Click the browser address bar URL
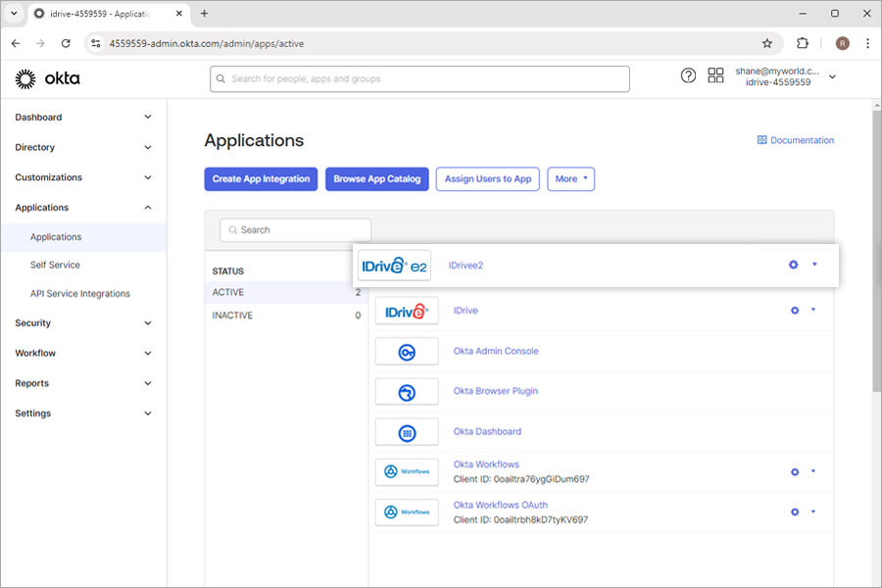 (x=207, y=43)
